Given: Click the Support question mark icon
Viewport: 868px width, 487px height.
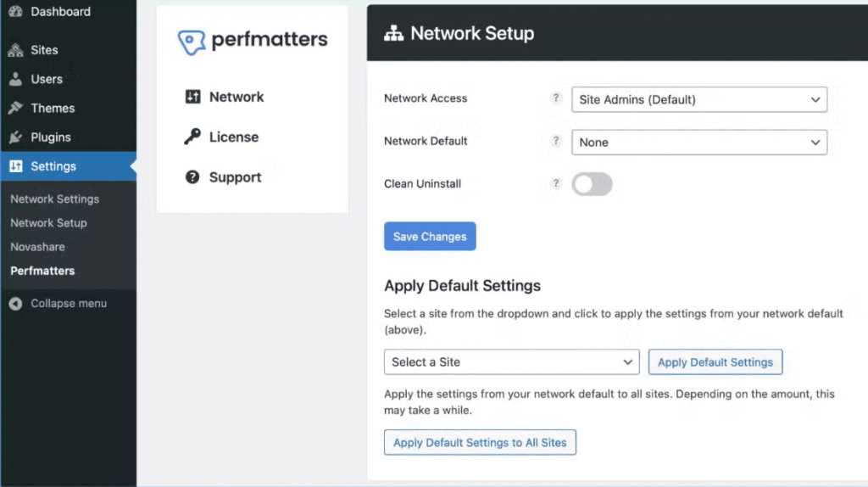Looking at the screenshot, I should [192, 177].
